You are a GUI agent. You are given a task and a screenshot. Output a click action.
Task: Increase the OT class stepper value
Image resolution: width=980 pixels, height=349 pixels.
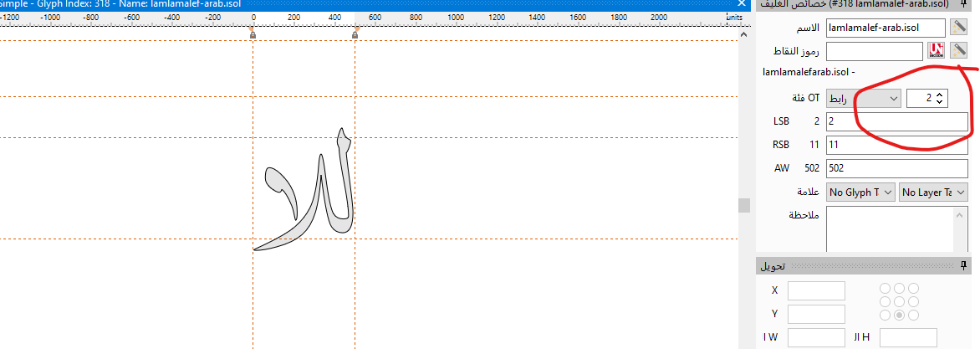click(940, 95)
